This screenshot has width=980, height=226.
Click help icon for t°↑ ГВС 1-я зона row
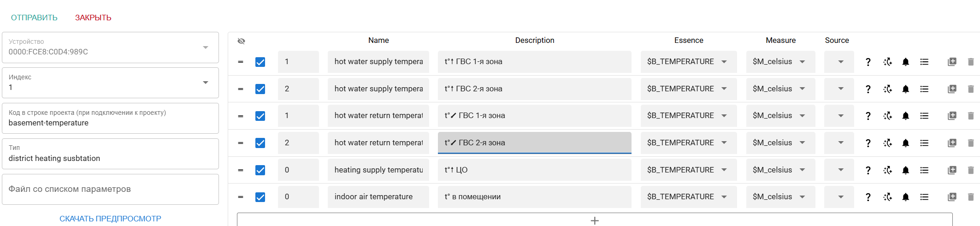tap(868, 62)
